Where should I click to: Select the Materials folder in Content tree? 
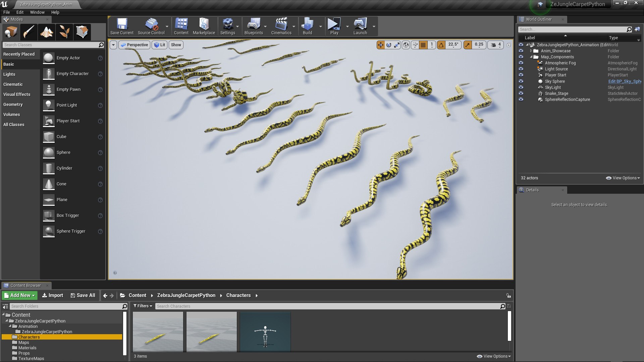(27, 348)
